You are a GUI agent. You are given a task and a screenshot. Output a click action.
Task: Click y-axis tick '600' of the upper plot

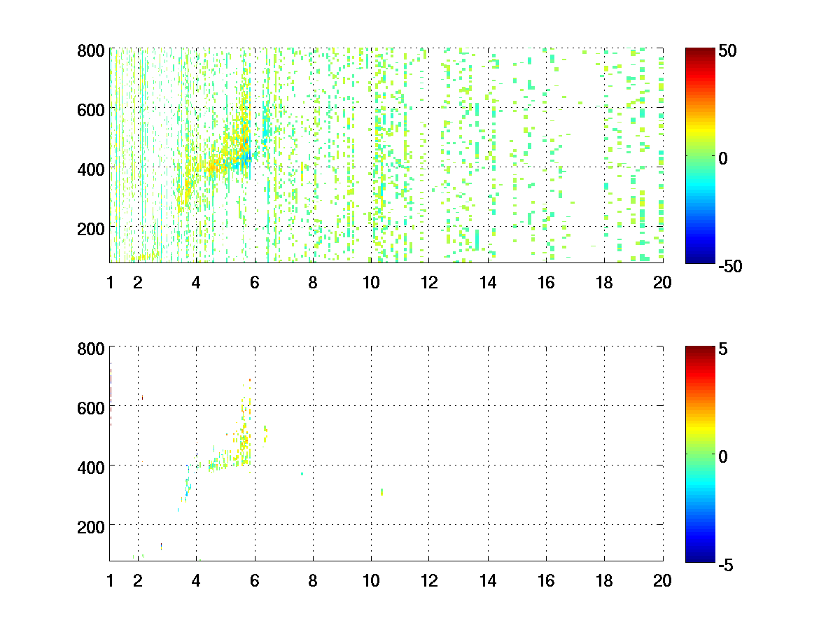91,110
